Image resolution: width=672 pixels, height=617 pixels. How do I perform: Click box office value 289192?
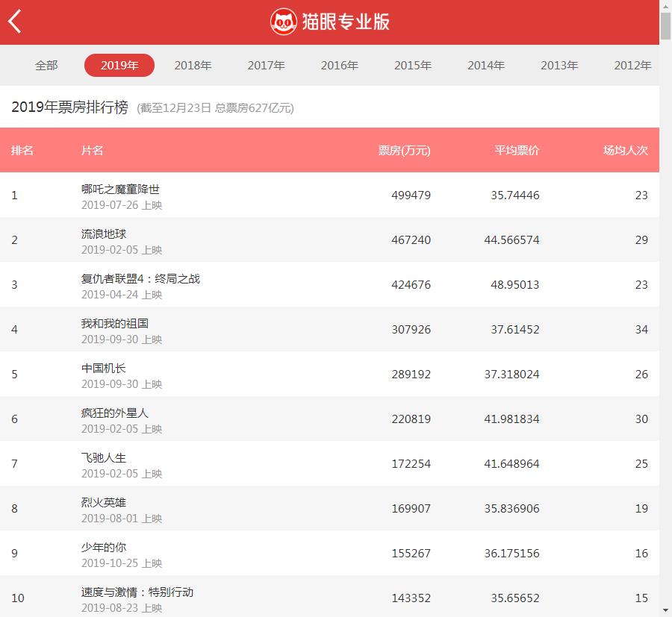(411, 375)
